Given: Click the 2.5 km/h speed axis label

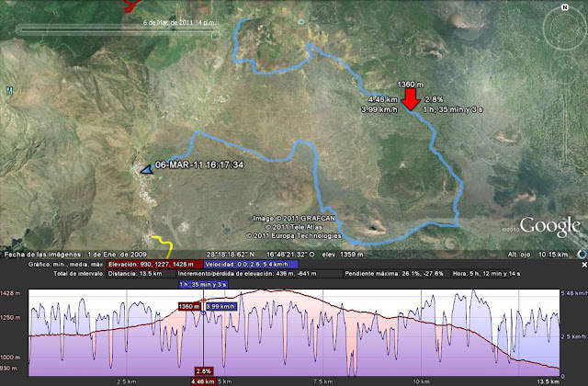Looking at the screenshot, I should pos(573,336).
